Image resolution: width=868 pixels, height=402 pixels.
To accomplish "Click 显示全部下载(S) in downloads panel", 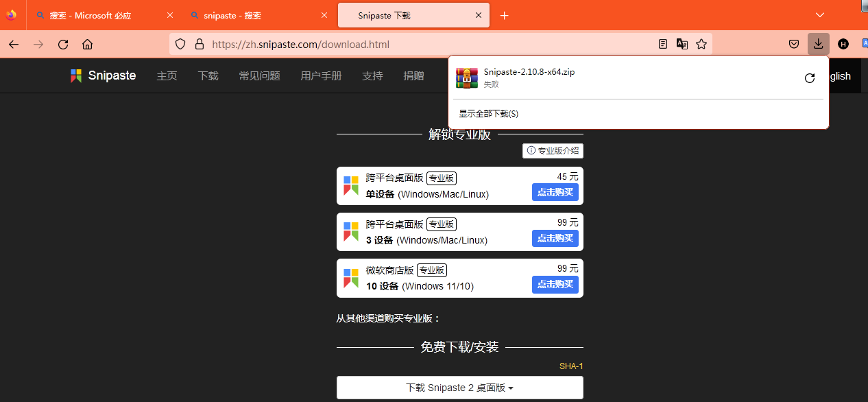I will [x=489, y=114].
